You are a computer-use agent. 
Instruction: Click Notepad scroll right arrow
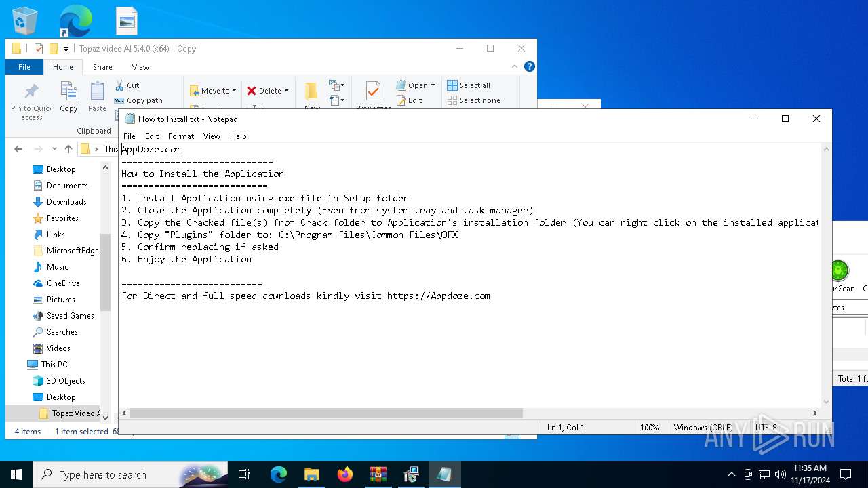point(815,413)
